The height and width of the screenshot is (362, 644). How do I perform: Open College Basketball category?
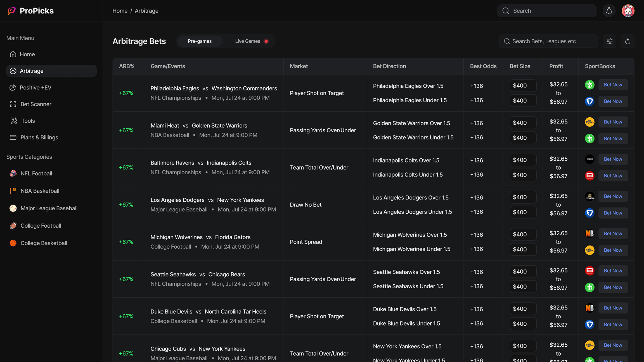tap(44, 243)
